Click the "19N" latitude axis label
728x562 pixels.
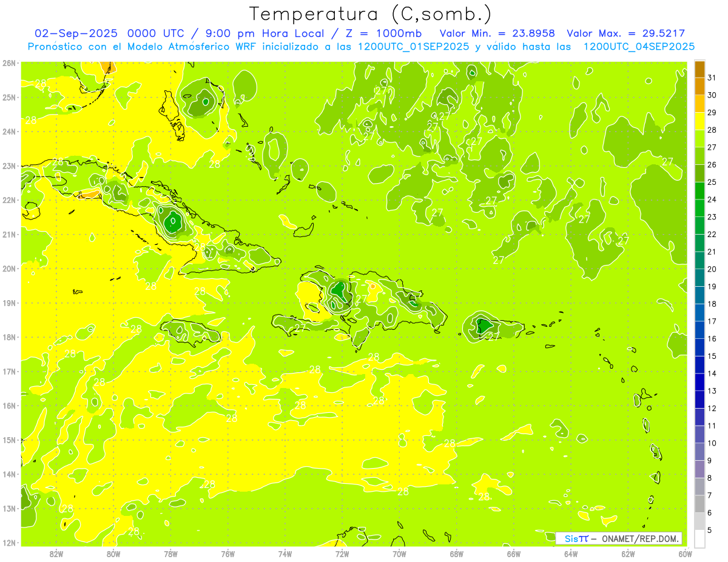9,303
